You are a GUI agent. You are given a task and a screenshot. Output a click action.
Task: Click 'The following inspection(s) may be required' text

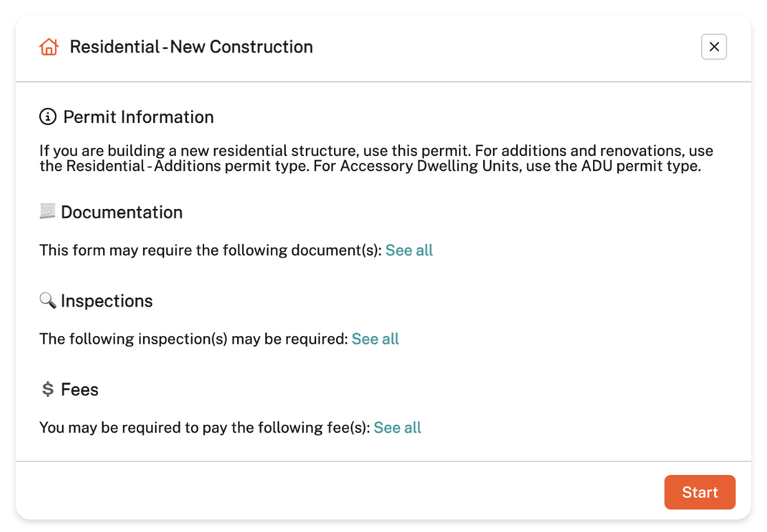coord(193,339)
